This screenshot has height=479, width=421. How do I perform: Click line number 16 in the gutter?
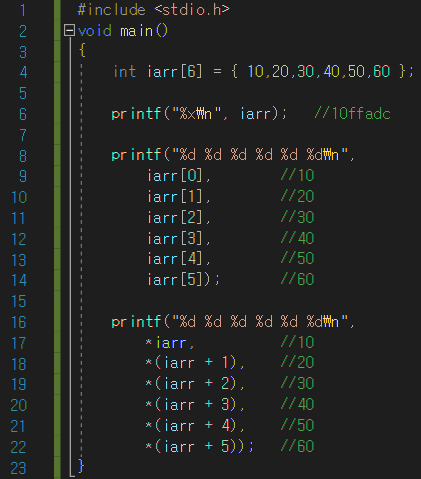coord(19,322)
